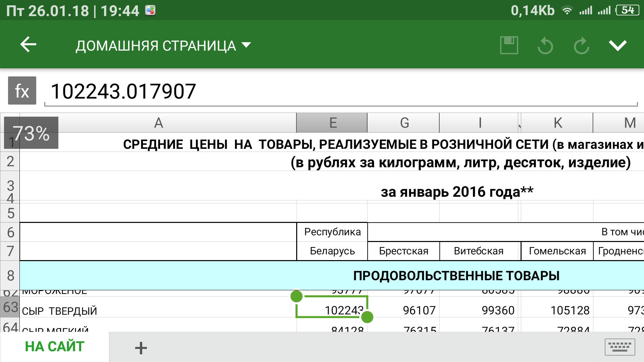Tap the 73% zoom indicator

31,133
